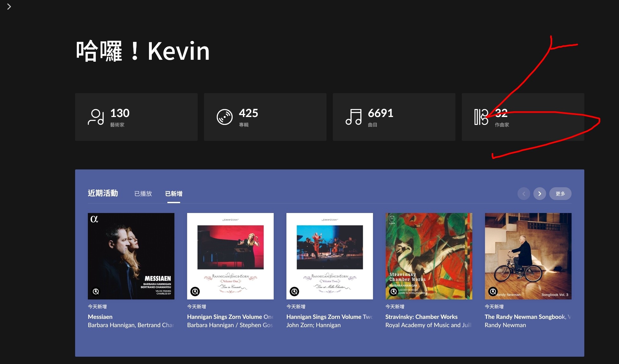
Task: Click the Qobuz badge on the Messiaen cover
Action: [x=96, y=291]
